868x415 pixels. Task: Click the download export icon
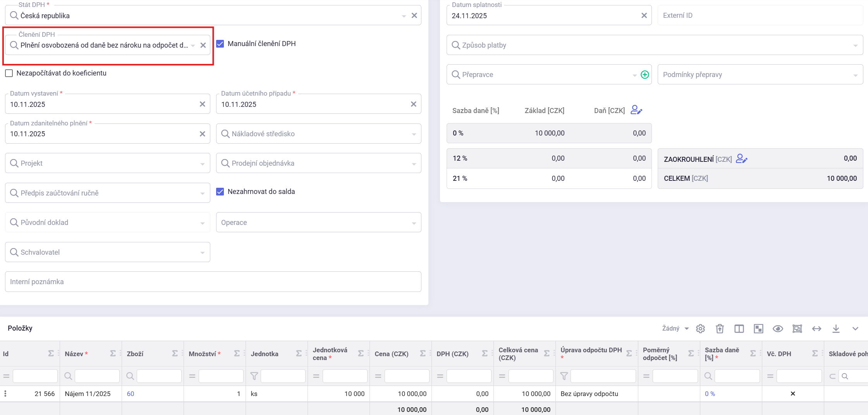tap(836, 329)
